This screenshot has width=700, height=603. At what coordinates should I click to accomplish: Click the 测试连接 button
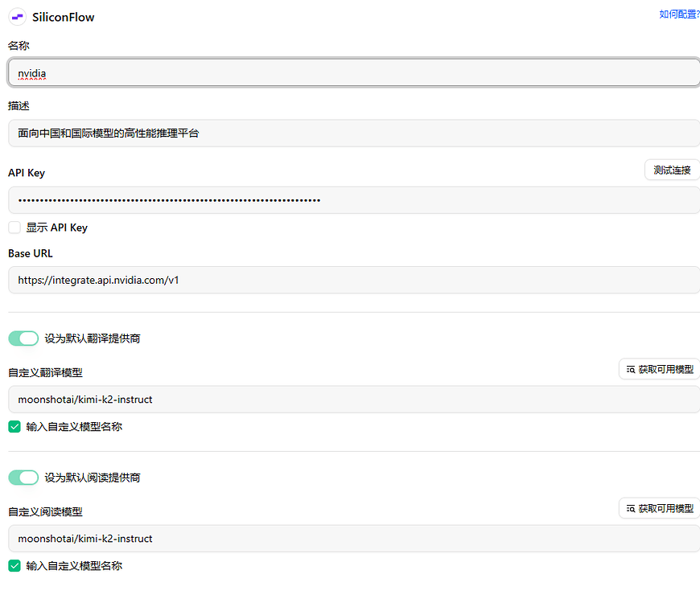673,170
